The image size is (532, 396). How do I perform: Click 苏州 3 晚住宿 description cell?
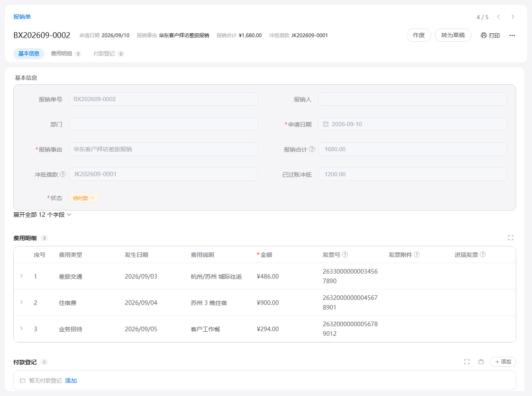[209, 303]
